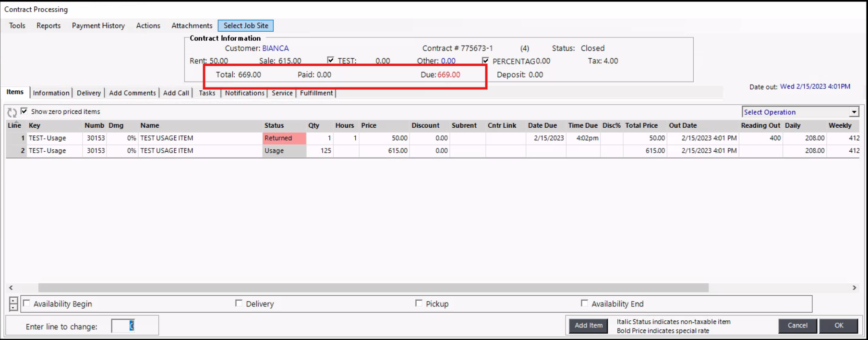The height and width of the screenshot is (340, 868).
Task: Click the refresh icon beside Show zero priced
Action: click(12, 112)
